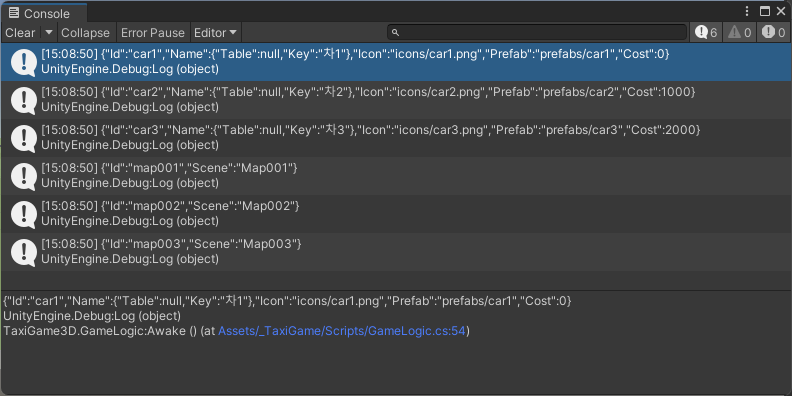792x396 pixels.
Task: Click the info icon of car1 log
Action: pyautogui.click(x=23, y=63)
